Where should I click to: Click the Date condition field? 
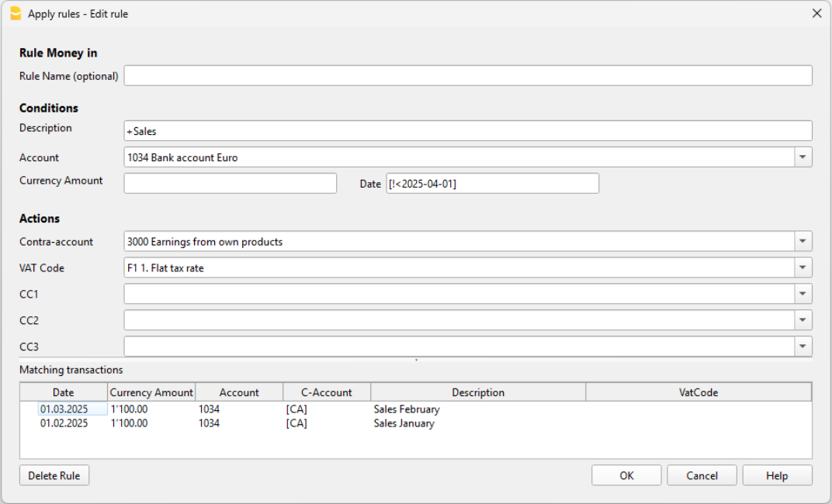pyautogui.click(x=492, y=183)
